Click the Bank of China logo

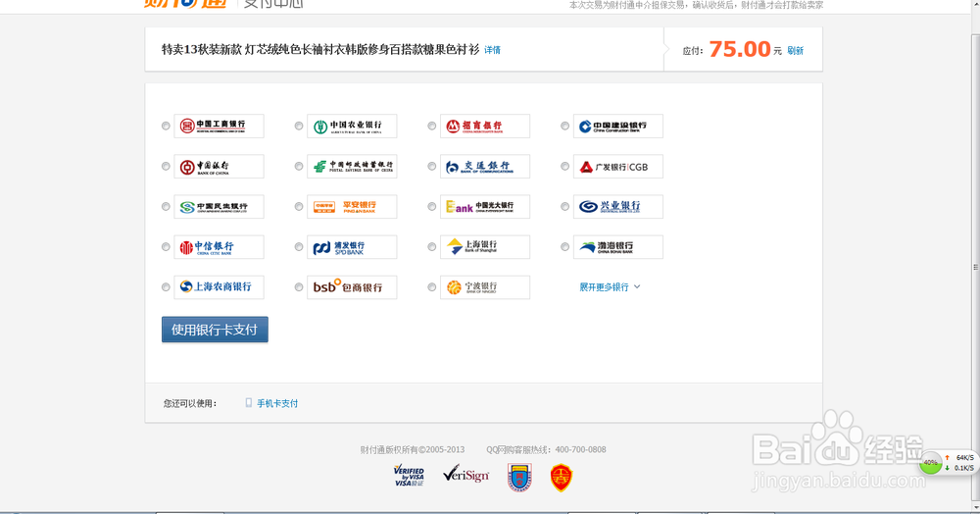pos(219,167)
